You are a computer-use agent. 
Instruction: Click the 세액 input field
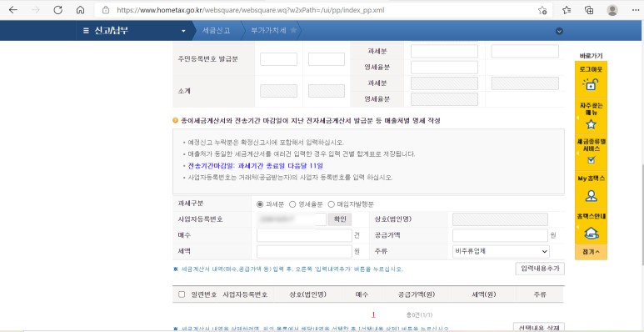coord(304,251)
